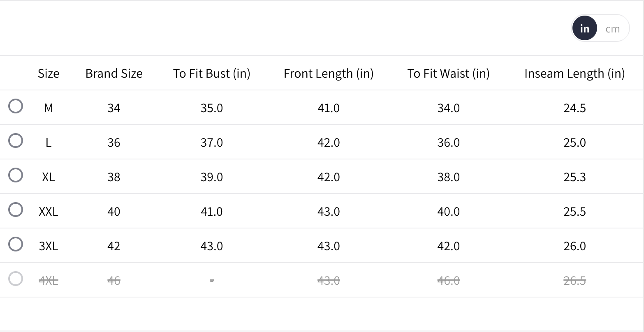Click the Inseam Length column header
The image size is (644, 332).
(575, 74)
